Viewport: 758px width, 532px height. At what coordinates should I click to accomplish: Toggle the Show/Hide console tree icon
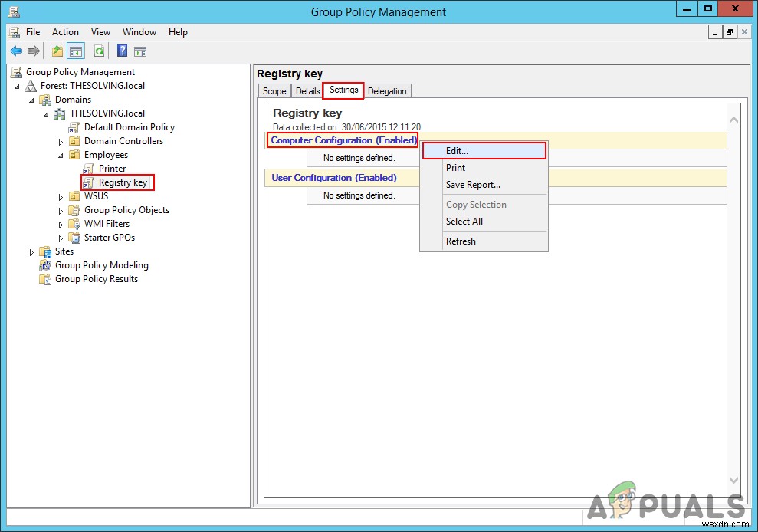pos(74,51)
